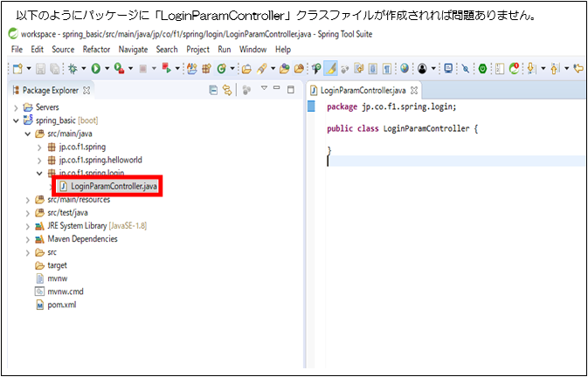This screenshot has height=377, width=588.
Task: Click the Save floppy disk icon
Action: pos(39,67)
